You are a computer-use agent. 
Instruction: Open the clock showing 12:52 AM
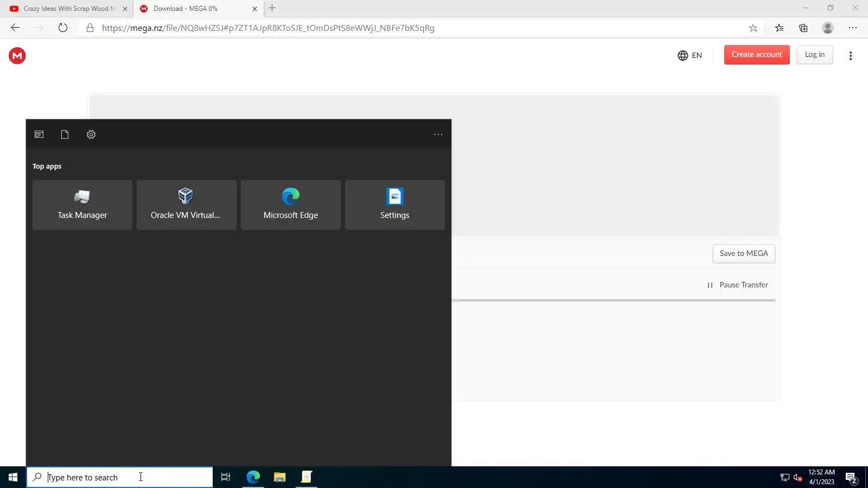(x=821, y=477)
